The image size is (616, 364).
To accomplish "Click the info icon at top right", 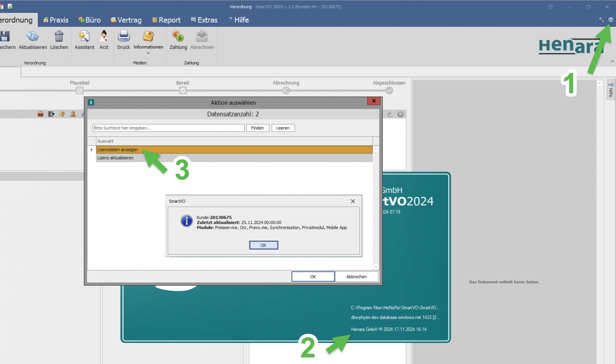I will pos(610,20).
